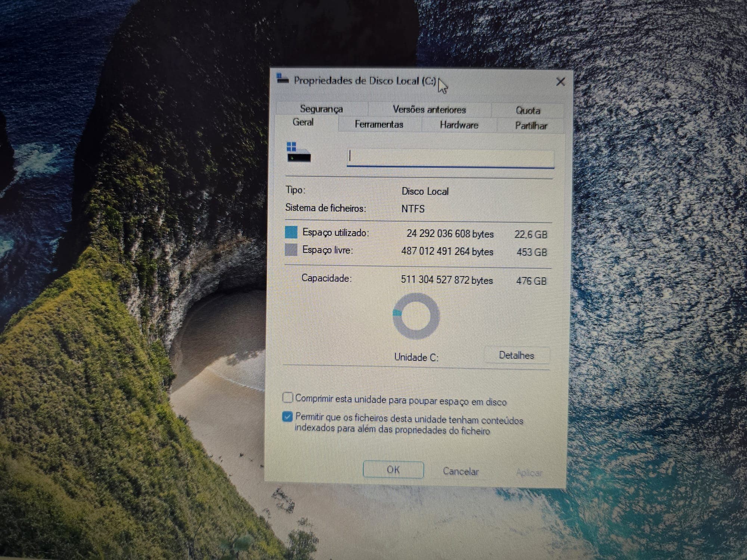Image resolution: width=747 pixels, height=560 pixels.
Task: Go to the Partilhar tab
Action: click(531, 126)
